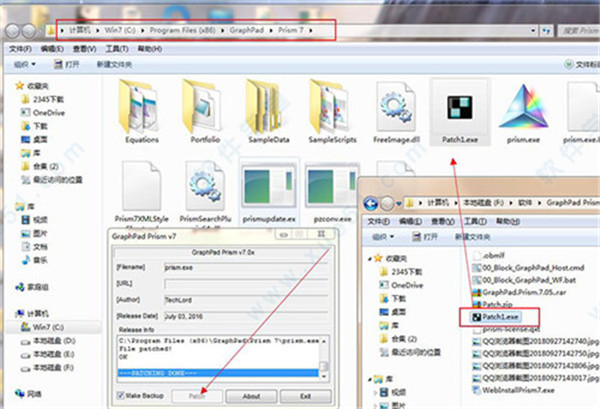
Task: Select Patch1.exe in the second window file list
Action: pos(496,317)
